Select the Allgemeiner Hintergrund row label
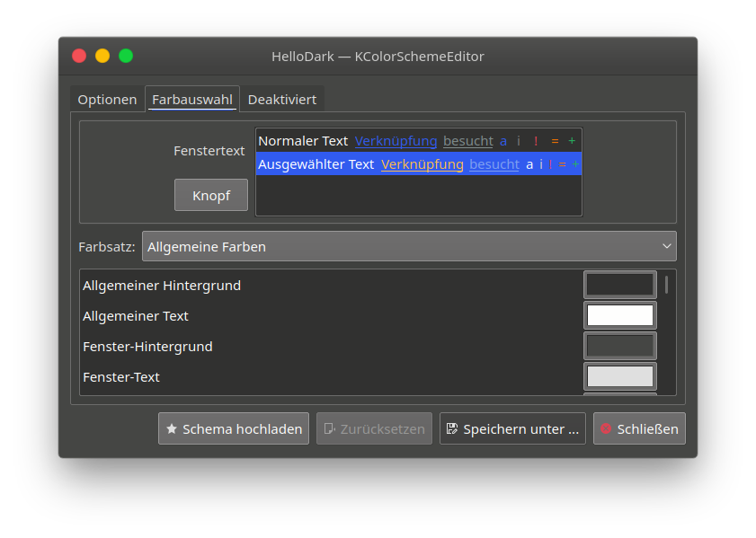756x538 pixels. (162, 286)
